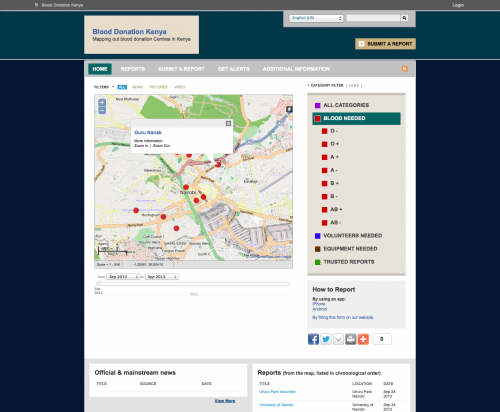500x412 pixels.
Task: Select the Pictures media filter
Action: pos(158,87)
